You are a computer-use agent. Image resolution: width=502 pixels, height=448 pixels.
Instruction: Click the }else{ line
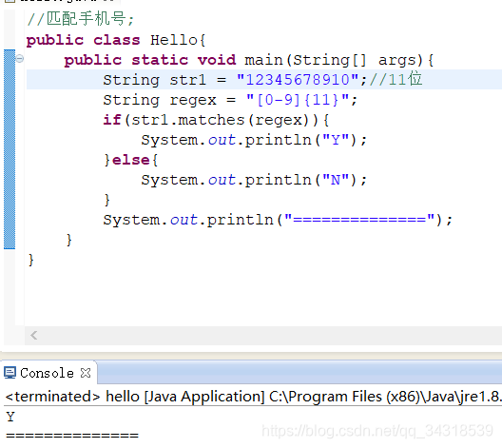coord(131,160)
